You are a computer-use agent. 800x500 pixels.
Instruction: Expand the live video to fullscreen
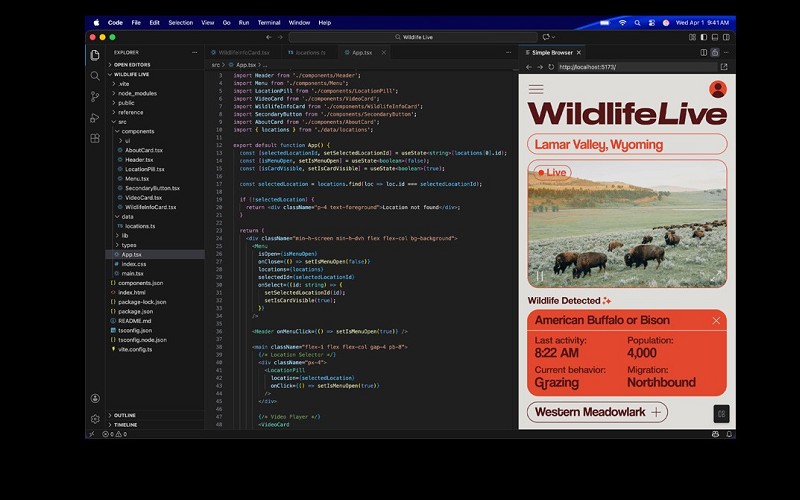click(x=716, y=276)
